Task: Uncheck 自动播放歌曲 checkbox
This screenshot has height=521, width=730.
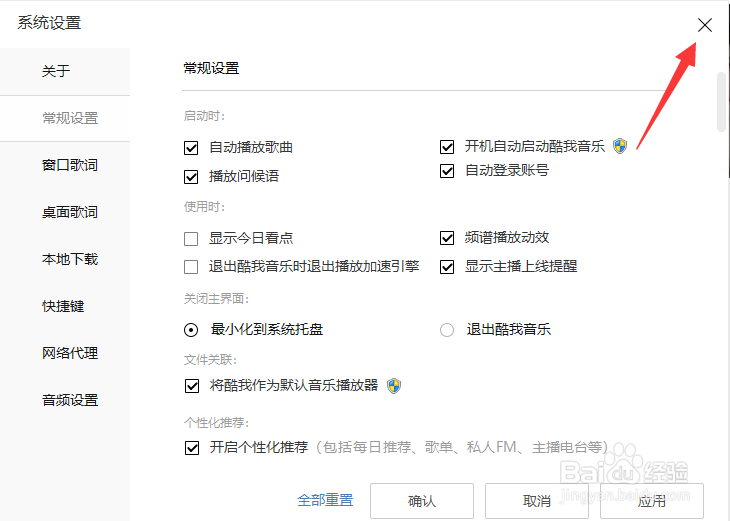Action: click(191, 148)
